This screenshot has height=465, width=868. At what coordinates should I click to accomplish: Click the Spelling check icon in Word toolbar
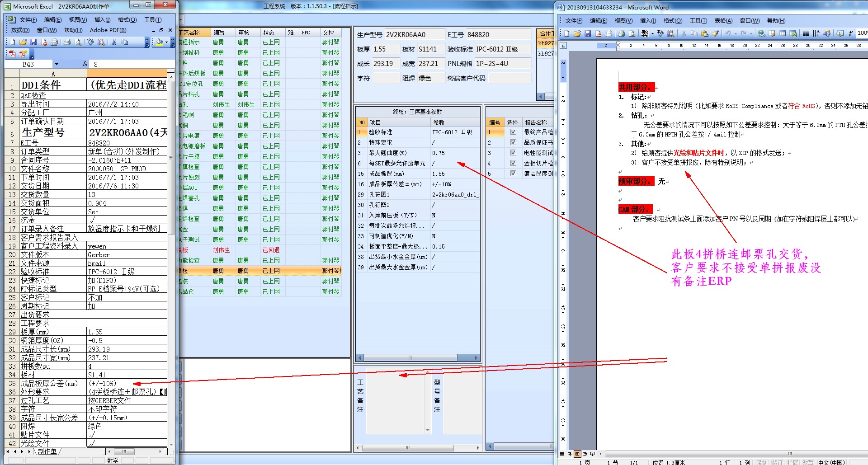pos(660,33)
